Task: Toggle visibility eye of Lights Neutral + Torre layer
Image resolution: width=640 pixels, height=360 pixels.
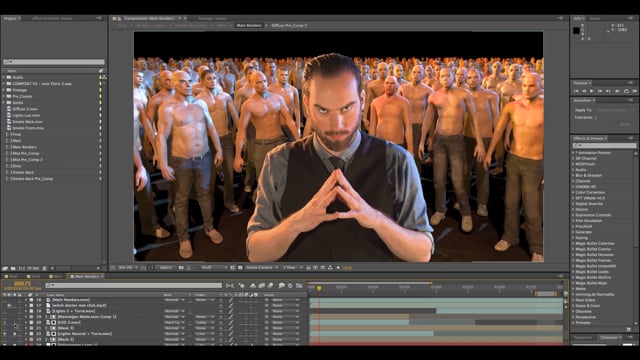Action: pos(5,334)
